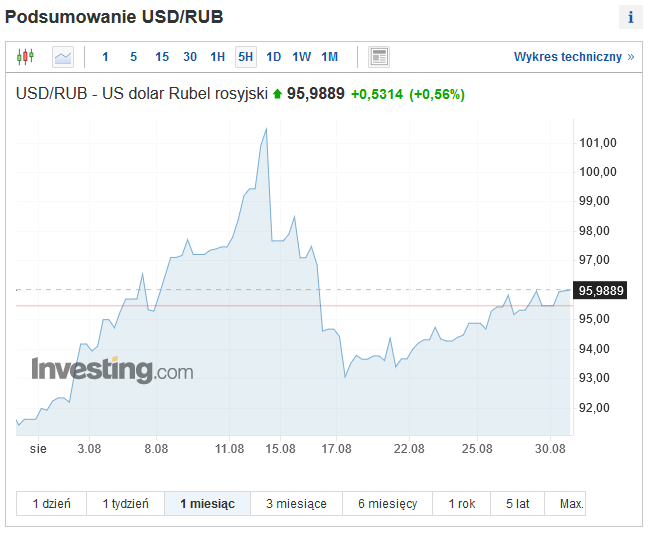Click the green up arrow by the price
Image resolution: width=655 pixels, height=537 pixels.
(277, 94)
